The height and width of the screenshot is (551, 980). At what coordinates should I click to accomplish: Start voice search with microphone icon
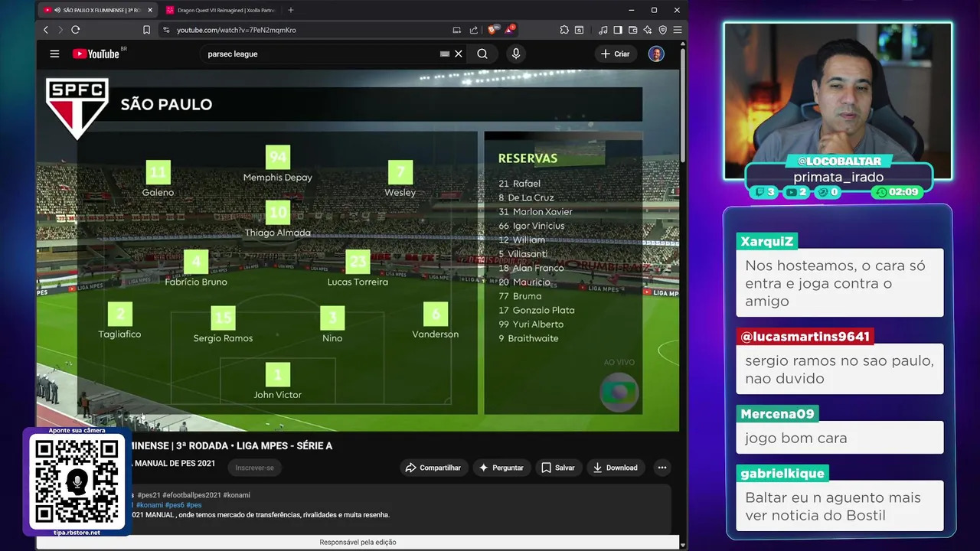coord(516,54)
